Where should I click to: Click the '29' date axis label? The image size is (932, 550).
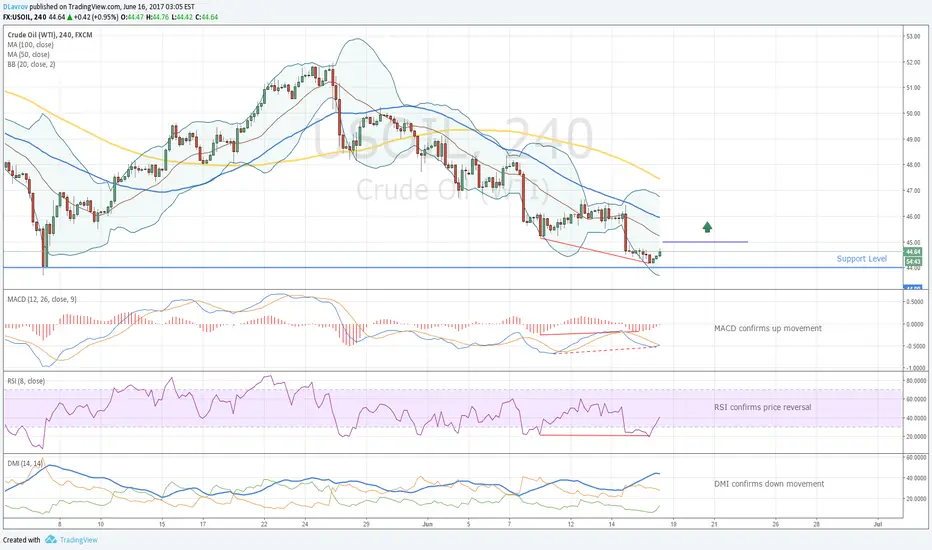pos(366,524)
